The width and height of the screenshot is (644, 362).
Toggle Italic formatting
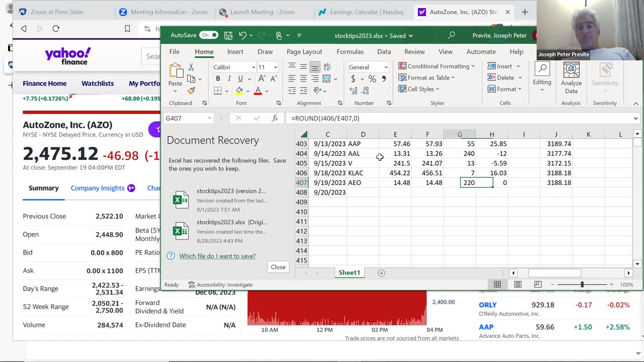229,79
